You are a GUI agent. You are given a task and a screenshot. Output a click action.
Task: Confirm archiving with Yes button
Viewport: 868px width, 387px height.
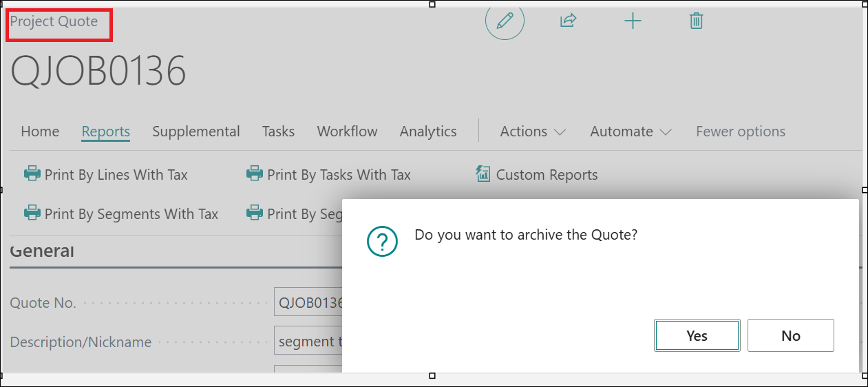click(697, 335)
